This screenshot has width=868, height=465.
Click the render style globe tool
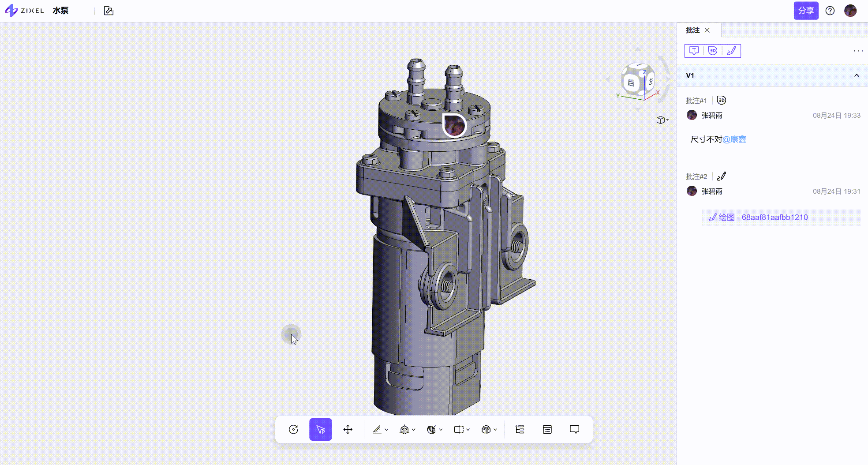point(431,429)
